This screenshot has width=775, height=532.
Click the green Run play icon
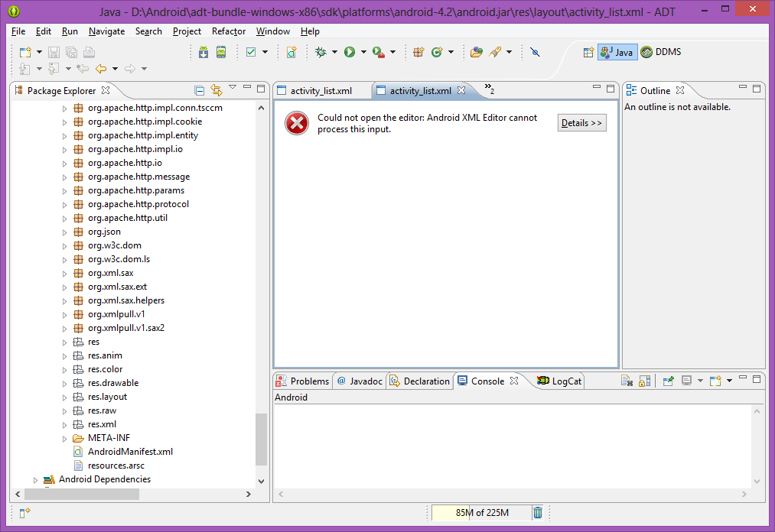[350, 52]
